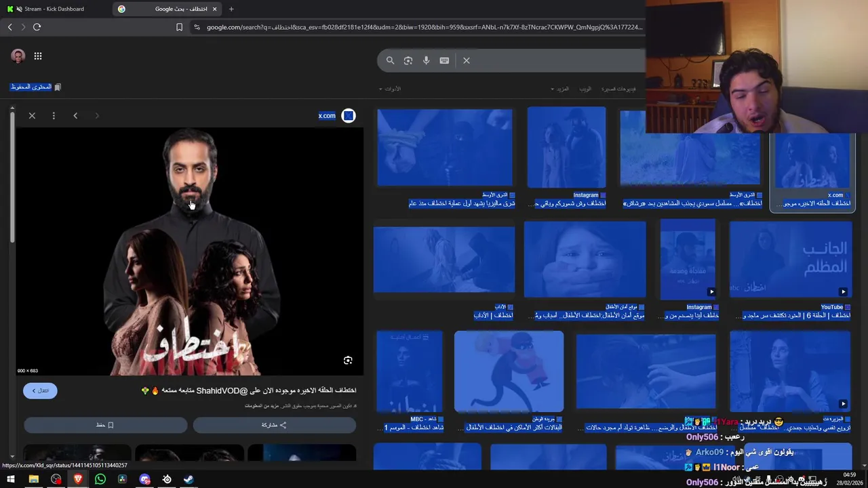Open the OBS recording taskbar icon

(56, 479)
